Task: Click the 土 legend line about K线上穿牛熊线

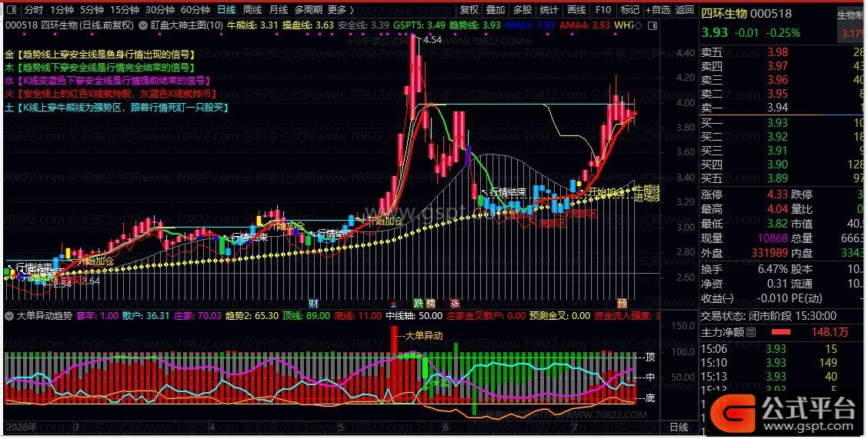Action: 117,108
